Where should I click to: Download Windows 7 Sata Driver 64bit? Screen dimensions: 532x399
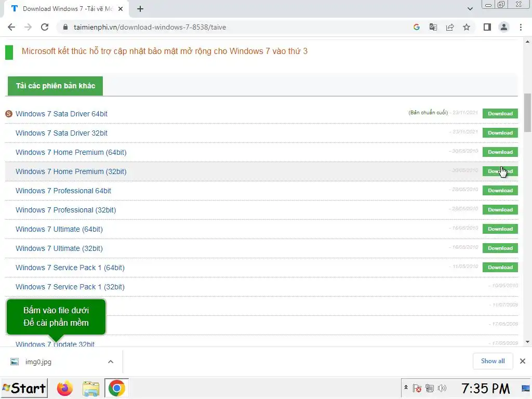(x=500, y=114)
